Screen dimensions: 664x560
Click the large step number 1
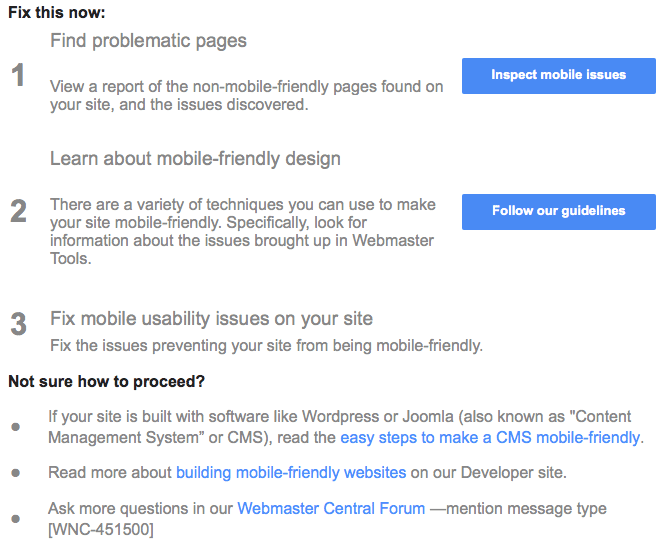tap(18, 75)
